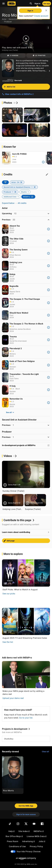Open info for Absent Too credit

click(x=48, y=229)
